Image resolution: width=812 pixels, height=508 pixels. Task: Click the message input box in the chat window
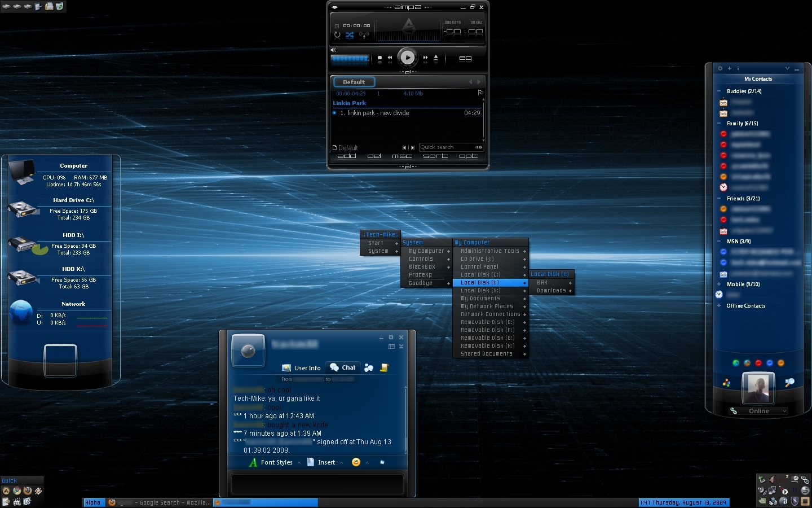coord(317,484)
